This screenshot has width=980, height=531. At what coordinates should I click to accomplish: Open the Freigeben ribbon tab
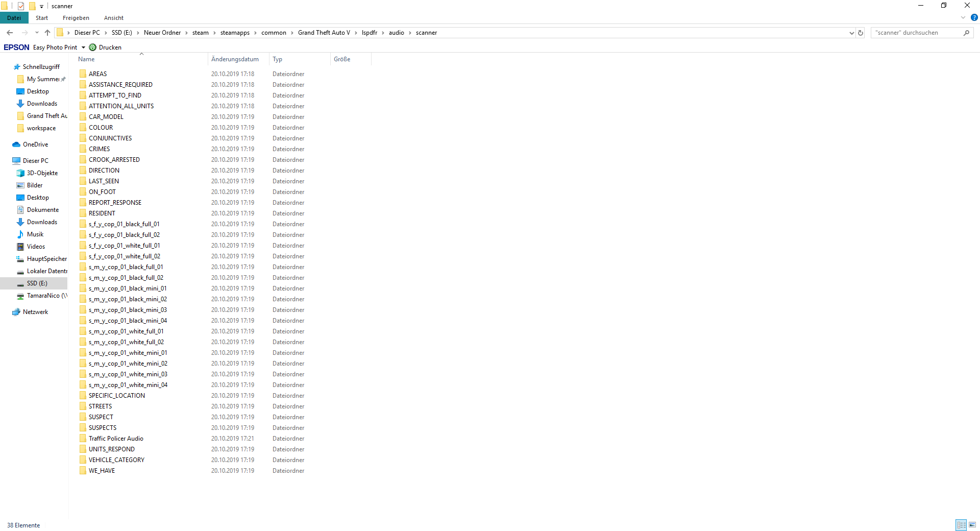point(76,18)
